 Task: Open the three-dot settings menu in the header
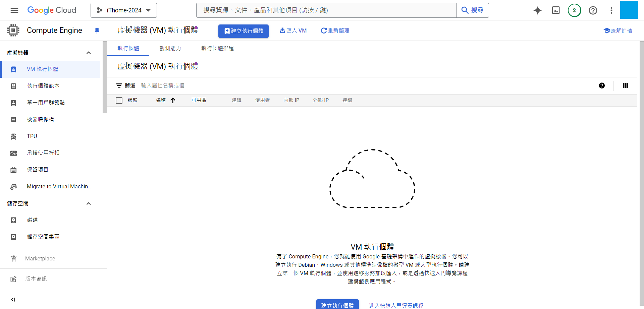tap(611, 10)
